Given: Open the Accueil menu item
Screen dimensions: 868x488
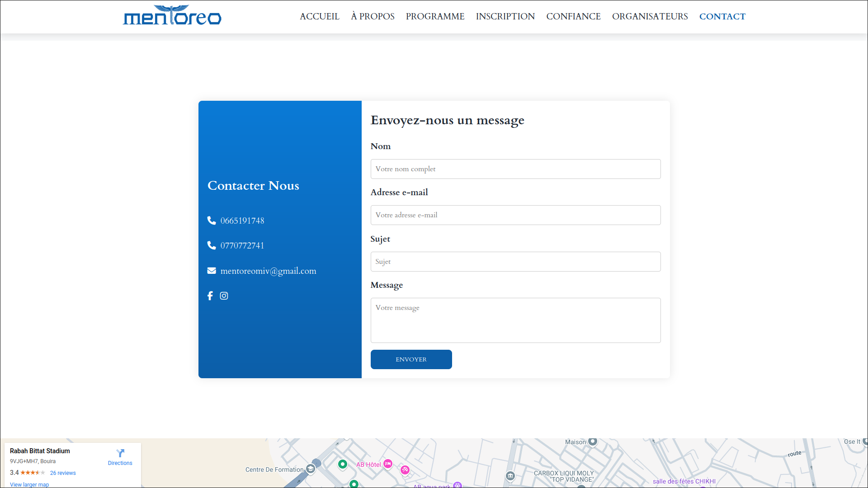Looking at the screenshot, I should [319, 17].
